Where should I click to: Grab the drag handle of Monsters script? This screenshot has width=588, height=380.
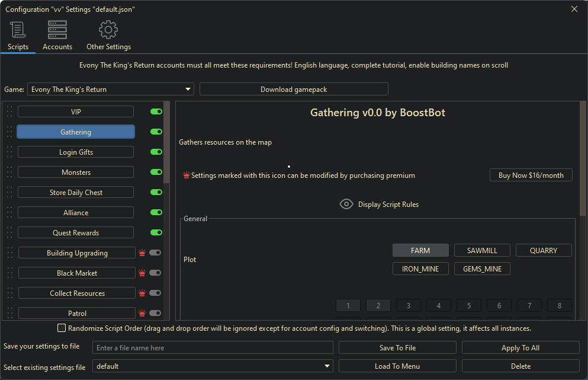point(9,172)
